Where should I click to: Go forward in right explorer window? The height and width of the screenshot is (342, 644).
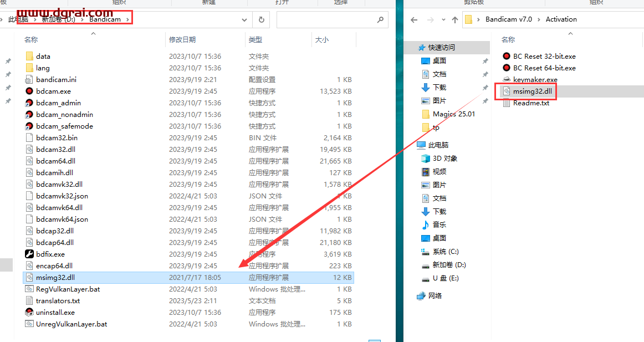point(430,19)
